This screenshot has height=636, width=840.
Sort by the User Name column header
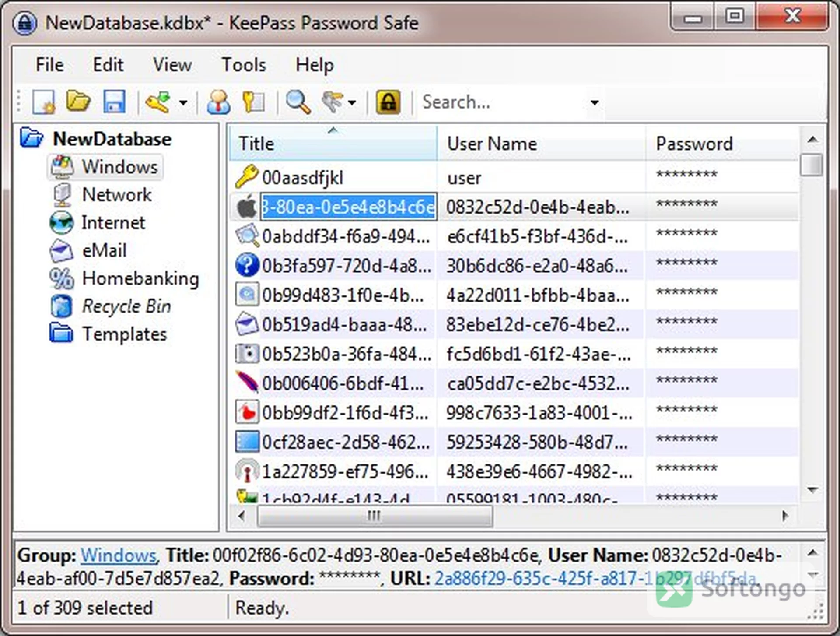[542, 143]
